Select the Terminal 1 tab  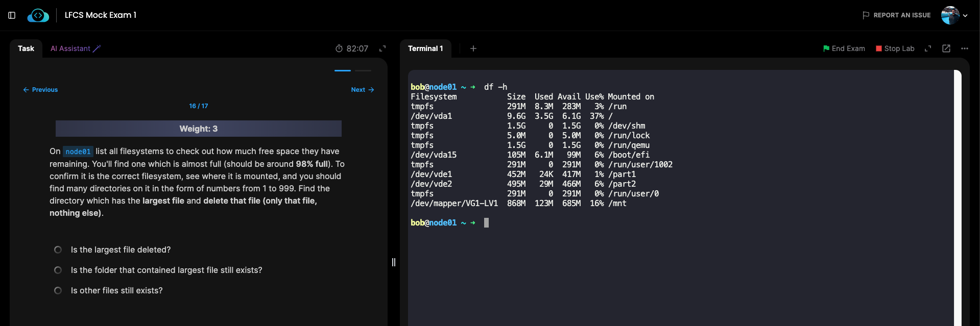pyautogui.click(x=425, y=48)
